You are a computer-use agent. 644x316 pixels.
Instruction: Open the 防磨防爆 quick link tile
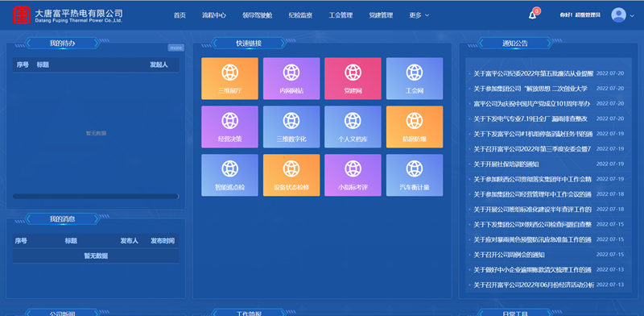pyautogui.click(x=415, y=127)
